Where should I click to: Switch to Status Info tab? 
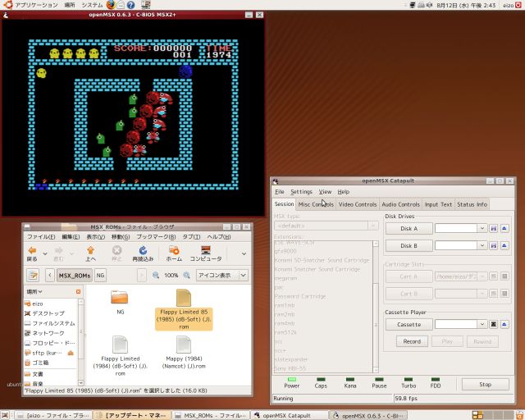tap(472, 204)
